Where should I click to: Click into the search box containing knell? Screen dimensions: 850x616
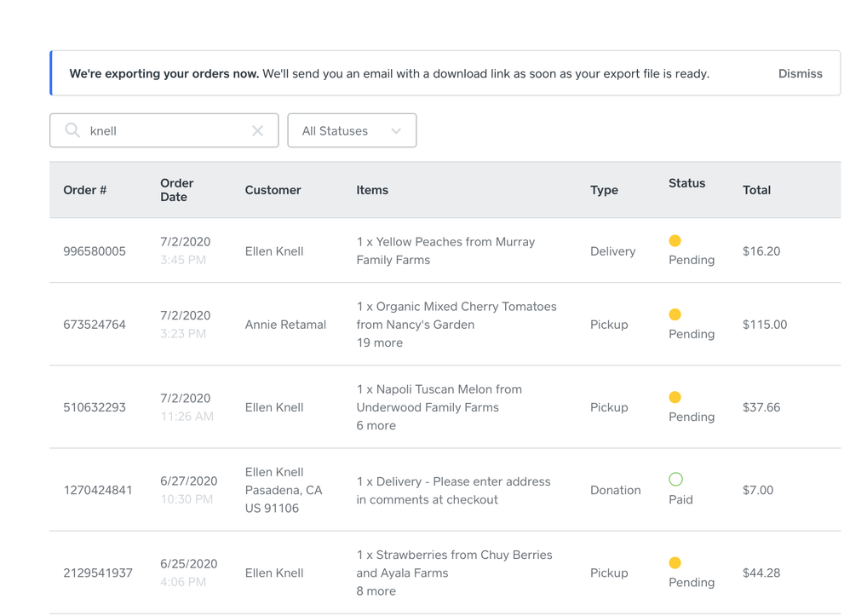166,130
